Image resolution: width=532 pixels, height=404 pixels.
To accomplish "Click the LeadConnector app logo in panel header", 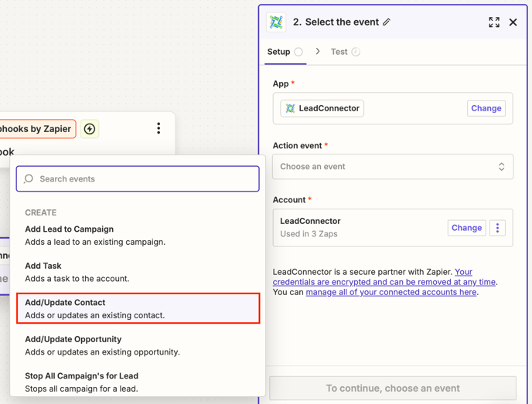I will coord(276,22).
